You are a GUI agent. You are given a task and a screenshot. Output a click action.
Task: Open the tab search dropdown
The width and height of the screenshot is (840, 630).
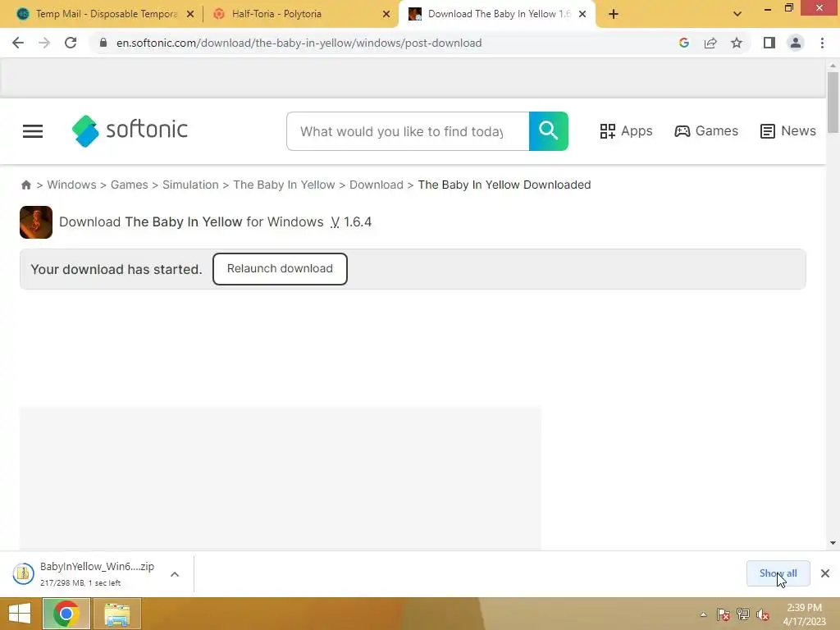pos(737,14)
